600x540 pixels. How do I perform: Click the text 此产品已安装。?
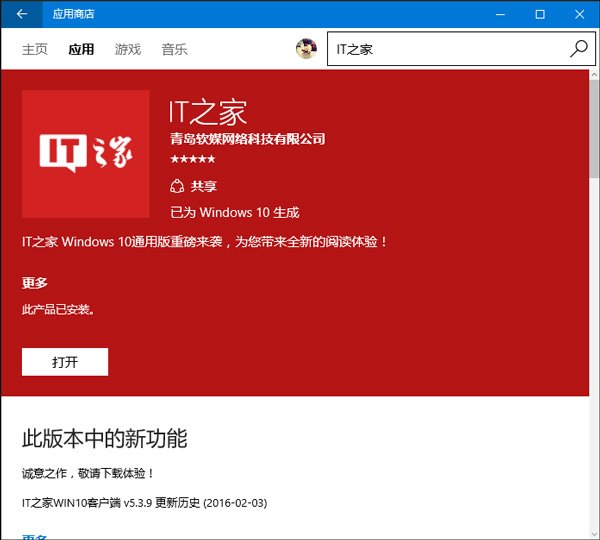58,309
